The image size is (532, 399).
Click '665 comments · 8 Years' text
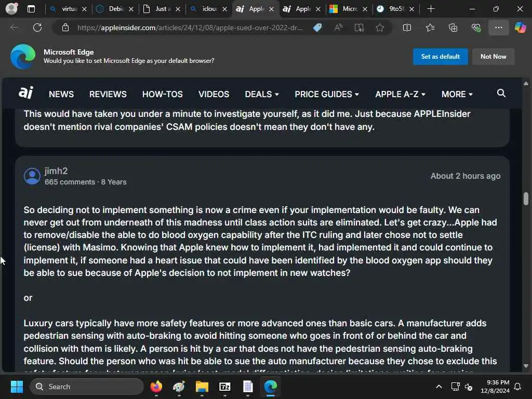(x=86, y=182)
